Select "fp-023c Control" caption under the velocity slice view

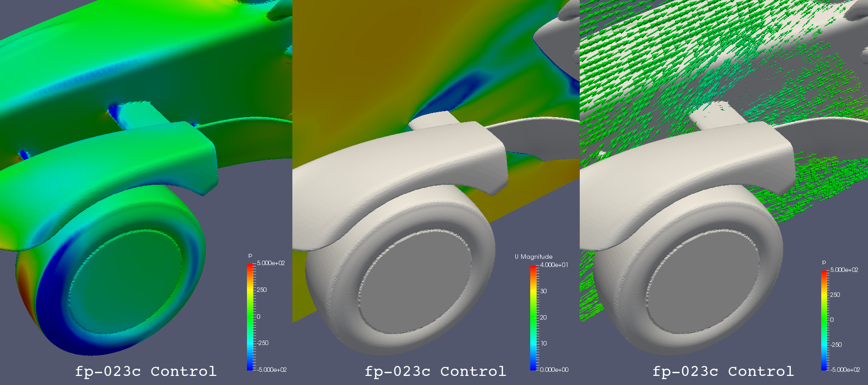[435, 371]
